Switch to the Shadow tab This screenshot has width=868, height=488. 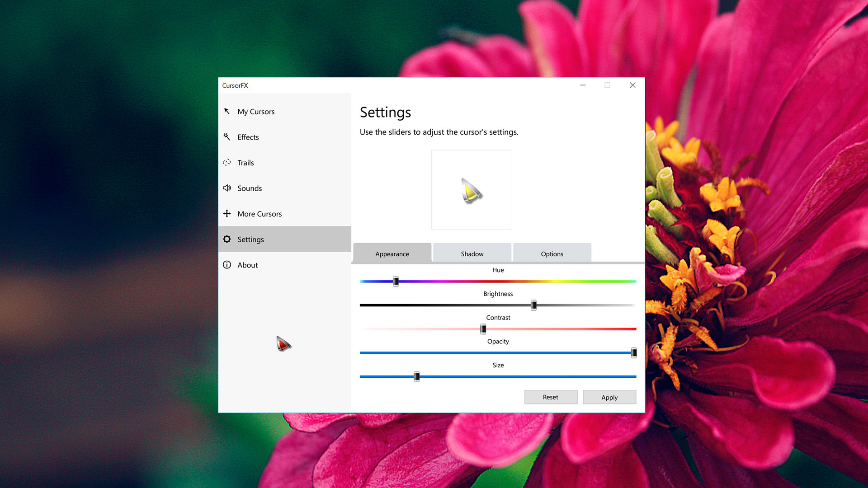(x=472, y=253)
